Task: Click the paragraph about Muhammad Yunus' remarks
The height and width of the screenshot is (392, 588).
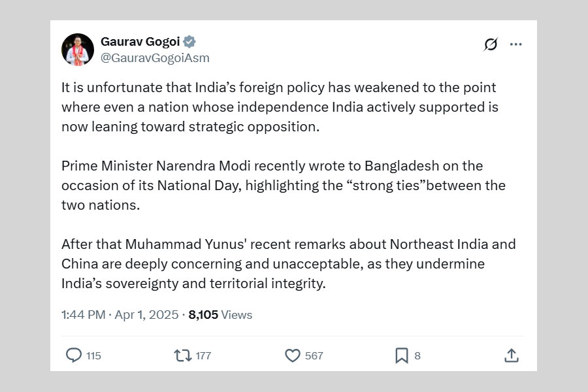Action: pyautogui.click(x=287, y=264)
